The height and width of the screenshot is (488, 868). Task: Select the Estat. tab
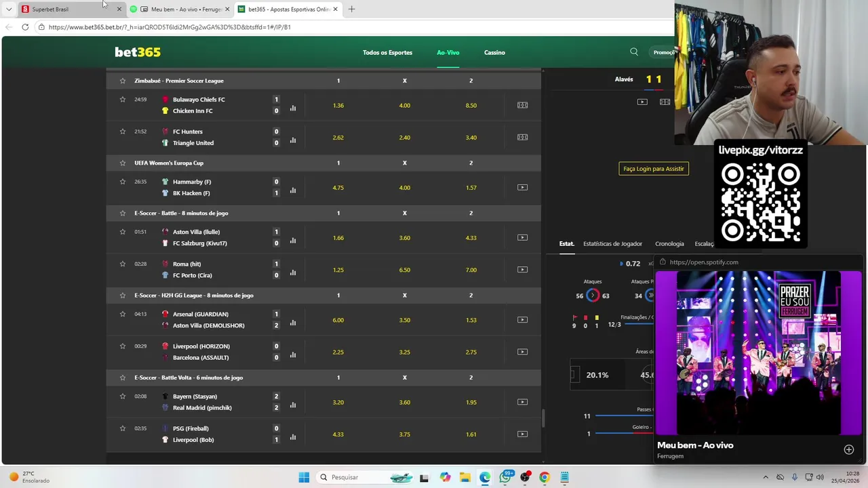click(566, 244)
